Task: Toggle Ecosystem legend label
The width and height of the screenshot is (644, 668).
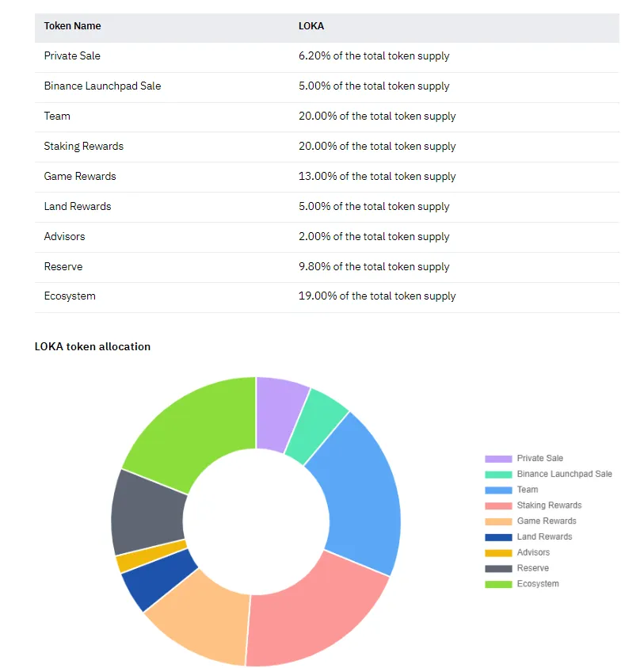Action: coord(538,584)
